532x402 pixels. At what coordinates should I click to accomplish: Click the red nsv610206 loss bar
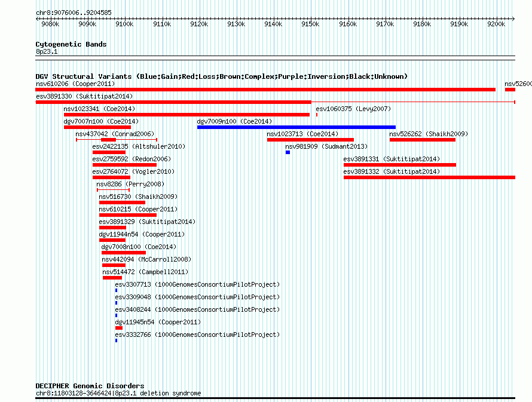[x=265, y=90]
